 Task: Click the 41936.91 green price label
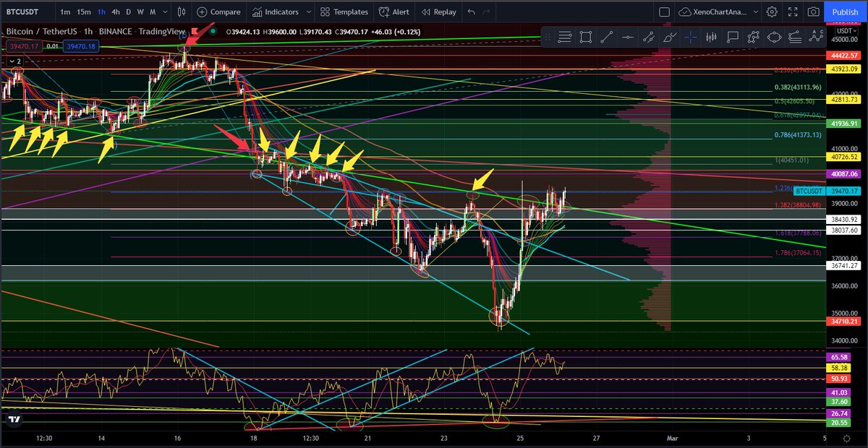pos(844,124)
